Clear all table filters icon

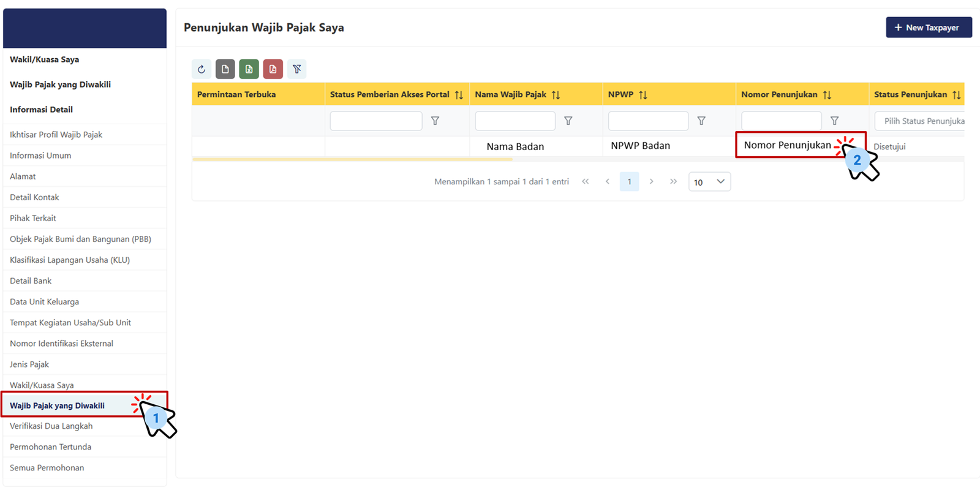(296, 69)
